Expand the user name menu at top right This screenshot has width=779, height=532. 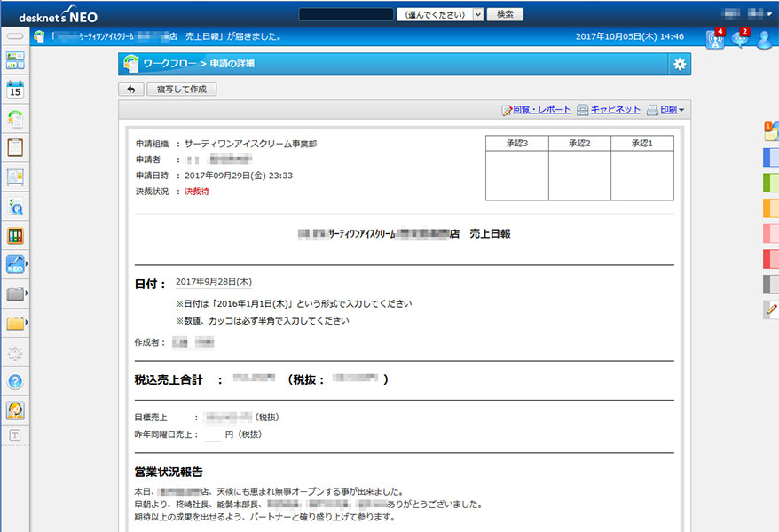(747, 14)
